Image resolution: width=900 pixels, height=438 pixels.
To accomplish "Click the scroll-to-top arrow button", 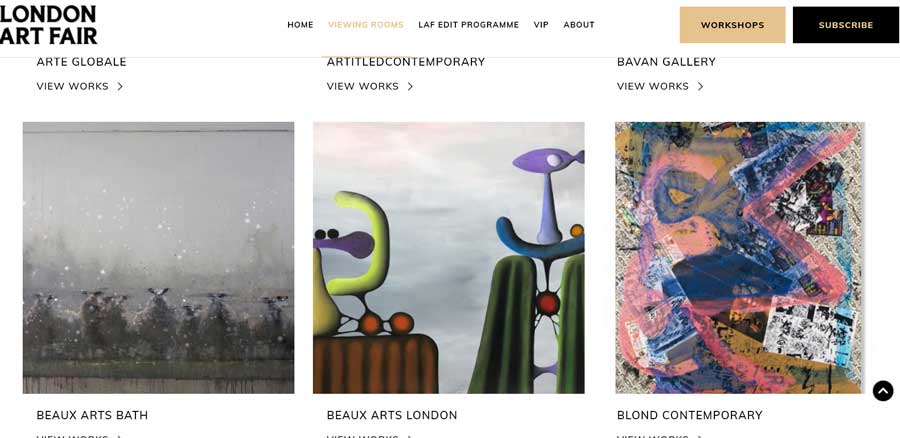I will (883, 391).
